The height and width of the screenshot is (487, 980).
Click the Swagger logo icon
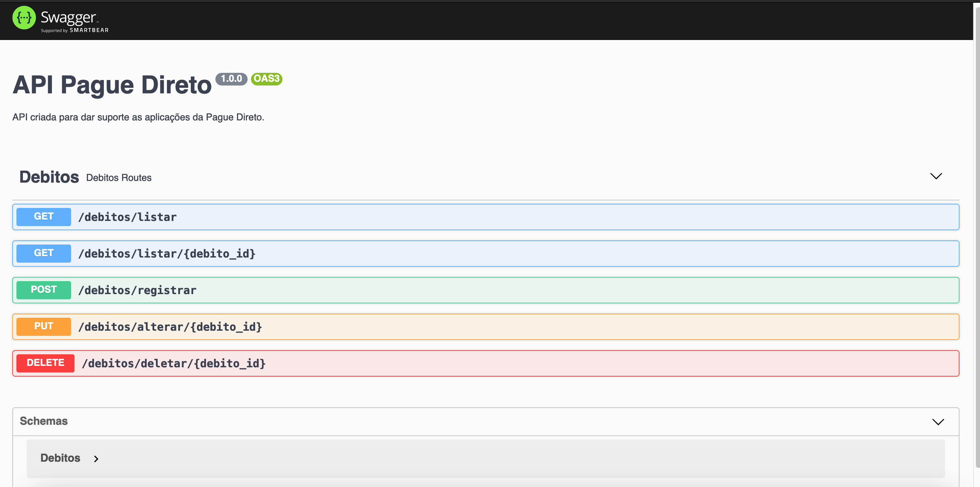pyautogui.click(x=24, y=17)
